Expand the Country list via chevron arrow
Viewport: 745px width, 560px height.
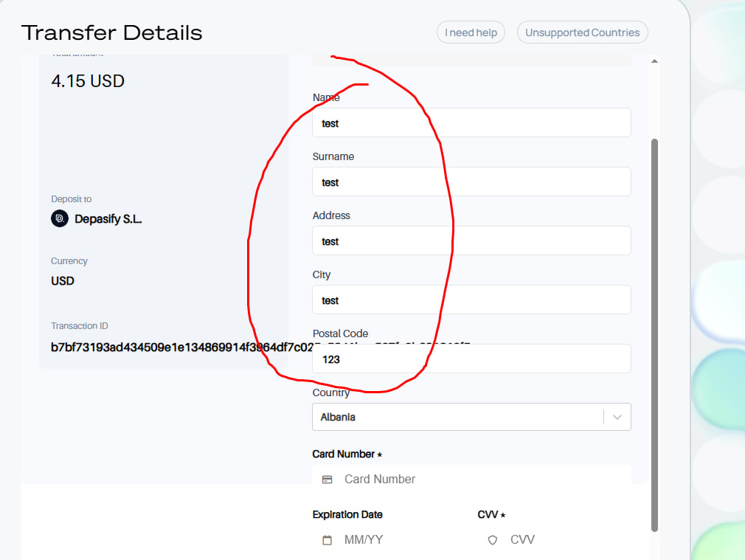click(617, 417)
